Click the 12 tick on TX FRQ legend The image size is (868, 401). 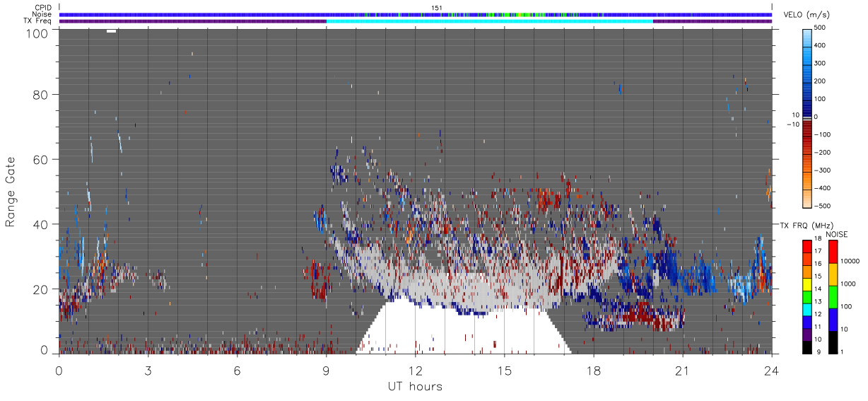(817, 313)
